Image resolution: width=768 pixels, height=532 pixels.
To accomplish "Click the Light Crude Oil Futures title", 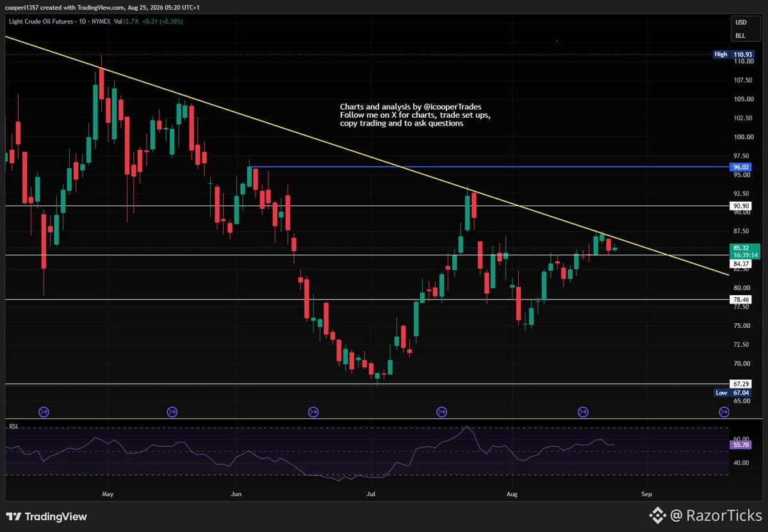I will [40, 22].
